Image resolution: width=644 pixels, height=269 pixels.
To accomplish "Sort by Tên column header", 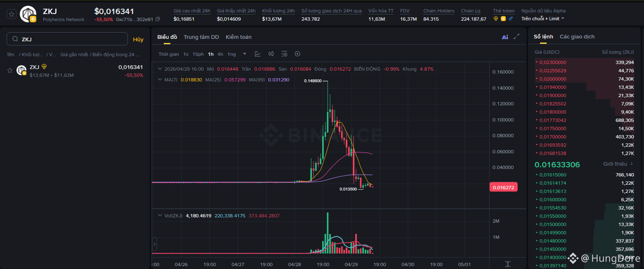I will (x=10, y=55).
